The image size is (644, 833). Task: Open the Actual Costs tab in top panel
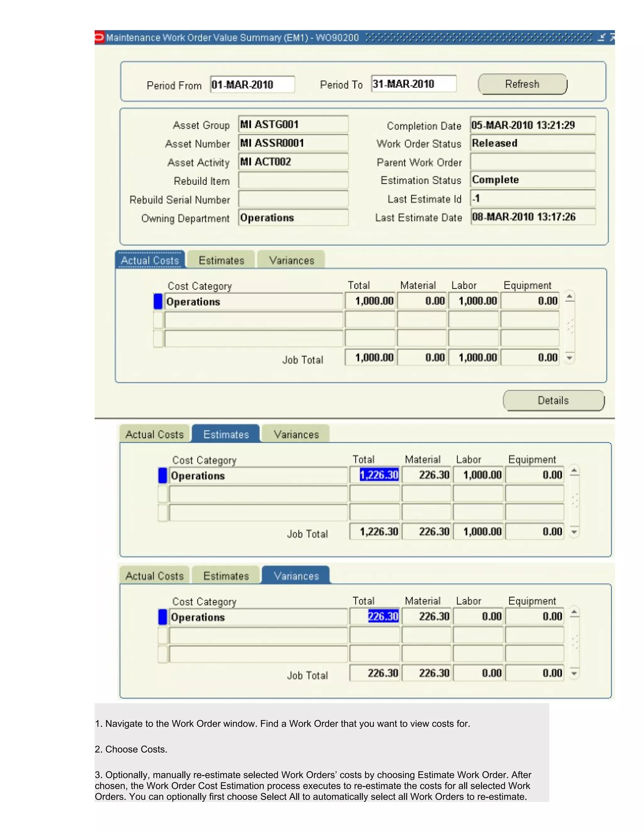[x=150, y=260]
